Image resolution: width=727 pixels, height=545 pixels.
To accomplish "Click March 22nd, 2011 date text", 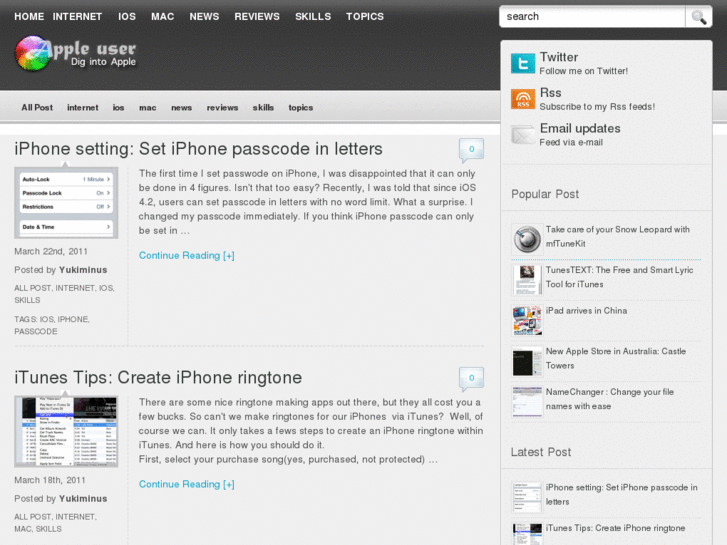I will [51, 251].
